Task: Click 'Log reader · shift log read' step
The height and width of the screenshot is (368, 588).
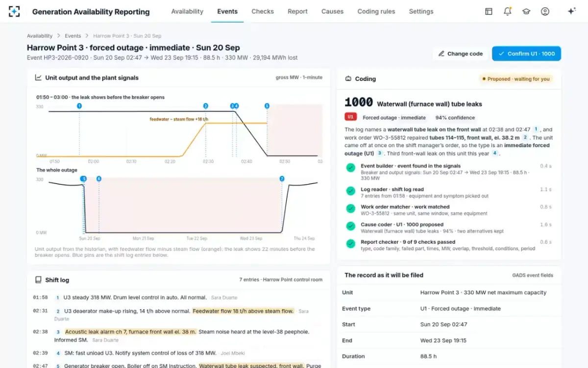Action: (392, 189)
